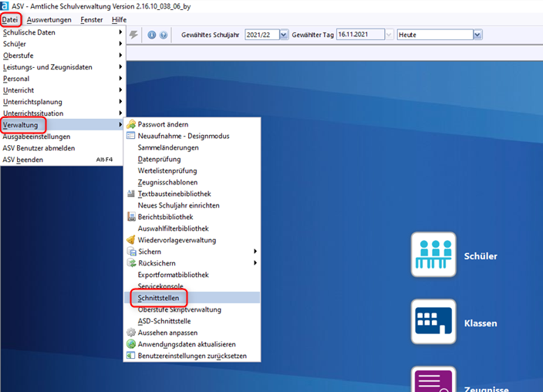Choose Wertelistenprüfung from the submenu

[192, 171]
